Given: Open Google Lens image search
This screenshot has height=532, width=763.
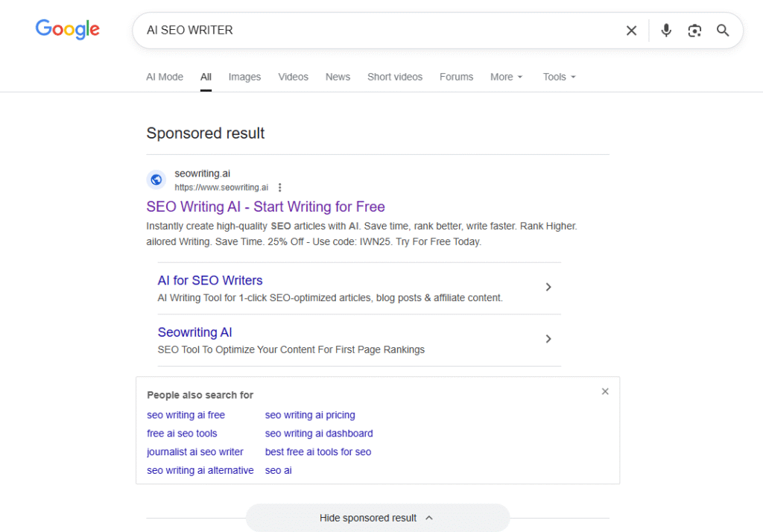Looking at the screenshot, I should click(x=694, y=31).
